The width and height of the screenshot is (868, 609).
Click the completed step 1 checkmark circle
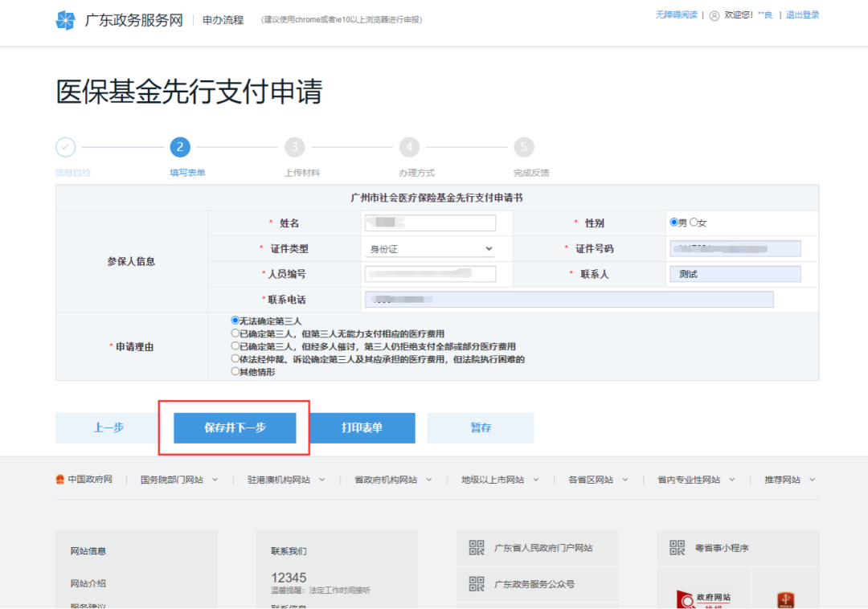tap(65, 147)
